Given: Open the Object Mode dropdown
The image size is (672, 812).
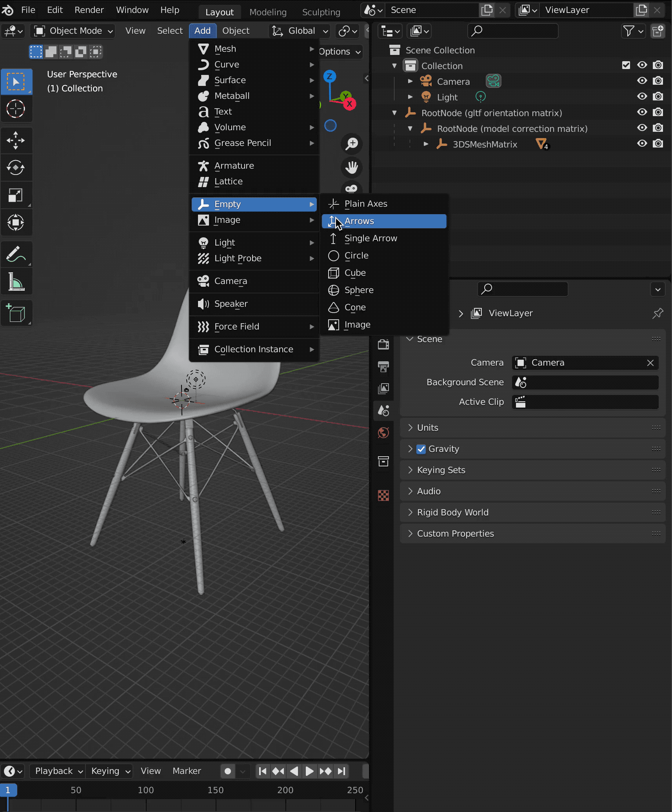Looking at the screenshot, I should [73, 31].
